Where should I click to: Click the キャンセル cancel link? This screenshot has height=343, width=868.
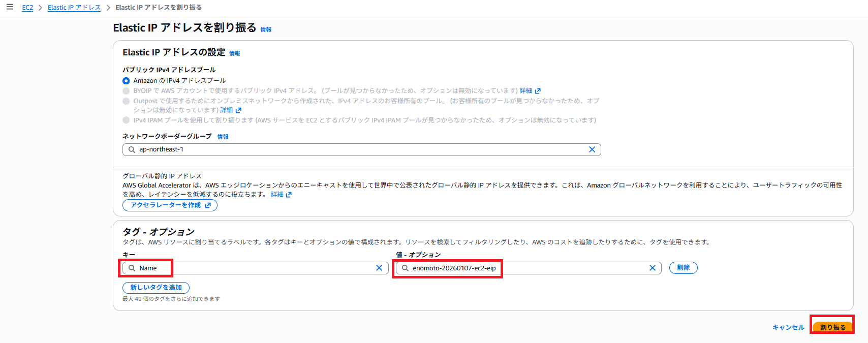[x=788, y=327]
